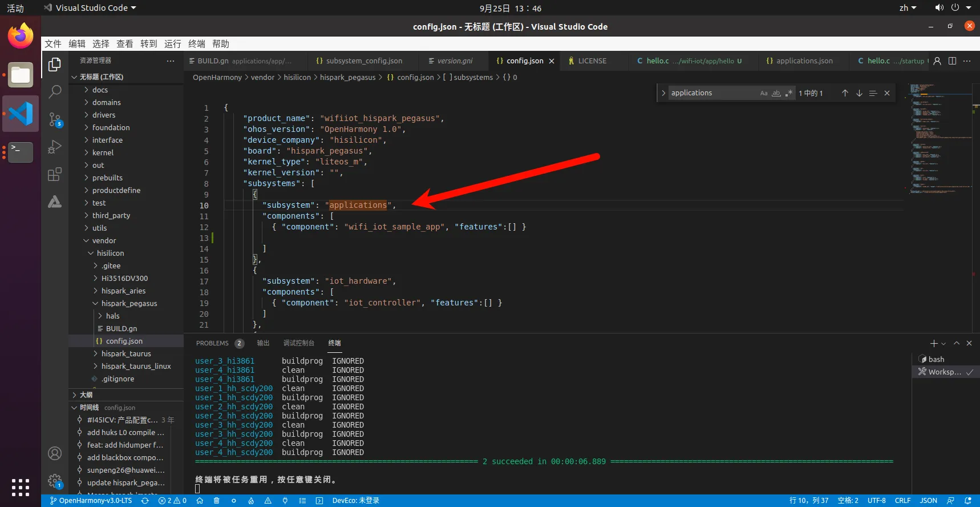Collapse the hispark_pegasus folder
The image size is (980, 507).
(x=129, y=303)
